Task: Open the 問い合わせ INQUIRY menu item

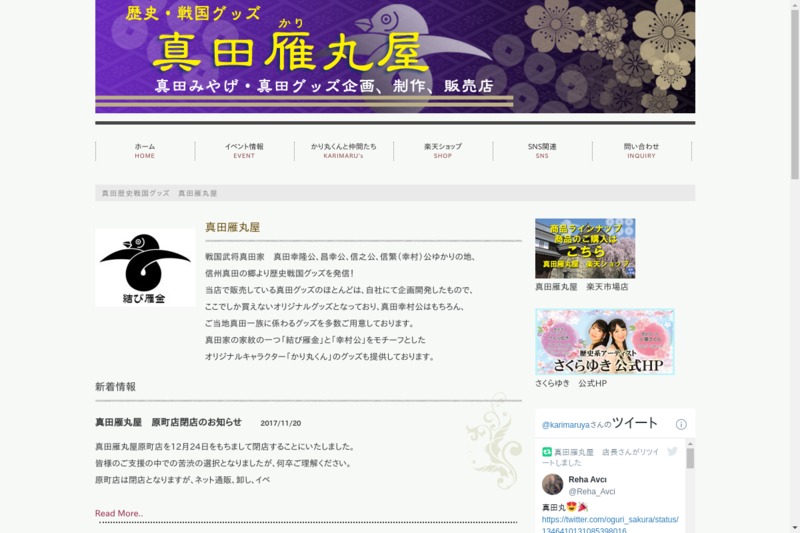Action: coord(641,151)
